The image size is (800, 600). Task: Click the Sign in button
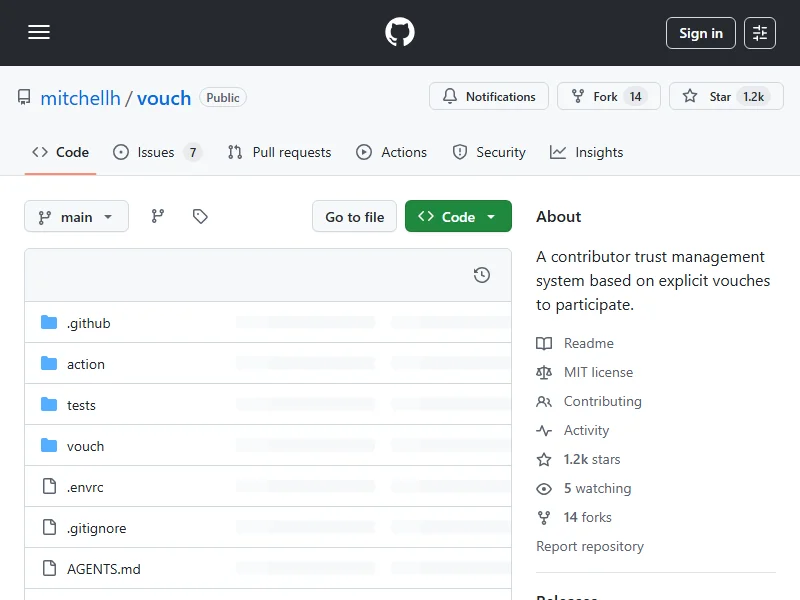click(x=700, y=33)
